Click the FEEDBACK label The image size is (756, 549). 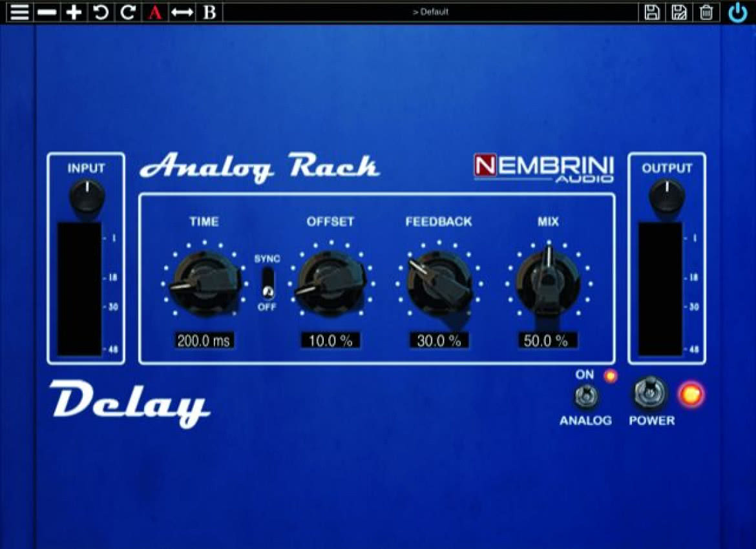tap(439, 222)
